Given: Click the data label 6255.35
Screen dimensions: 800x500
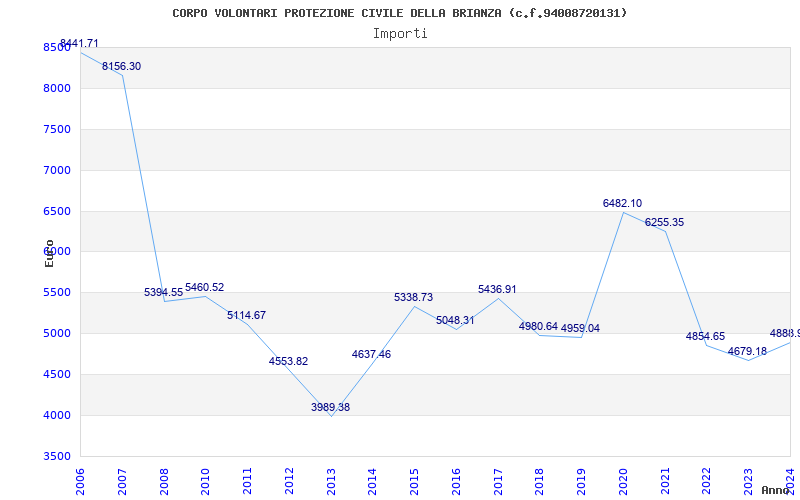Looking at the screenshot, I should (x=664, y=222).
